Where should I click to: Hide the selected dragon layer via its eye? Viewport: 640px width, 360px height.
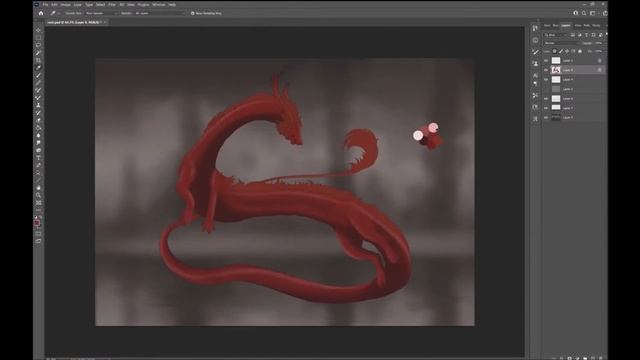[546, 70]
